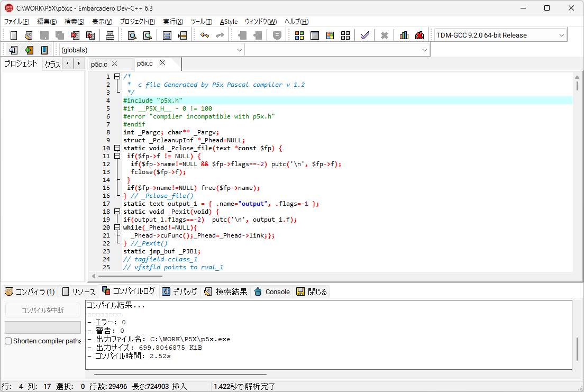The width and height of the screenshot is (584, 392).
Task: Click the Unindent toolbar icon
Action: pyautogui.click(x=258, y=35)
